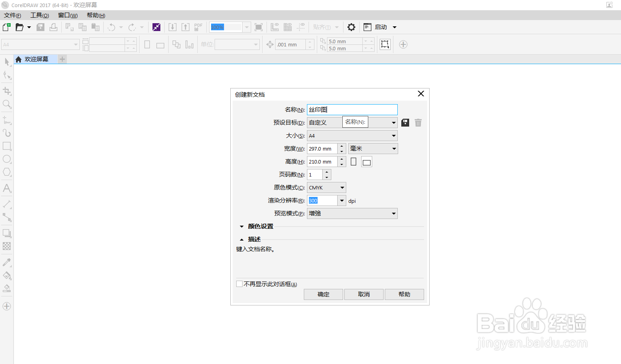Click the Save disk icon in toolbar
This screenshot has height=364, width=621.
click(x=40, y=27)
